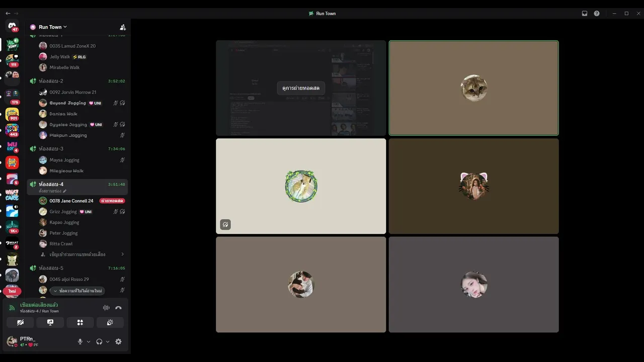Focus the orange cat avatar video tile
Screen dimensions: 644x362
point(473,88)
